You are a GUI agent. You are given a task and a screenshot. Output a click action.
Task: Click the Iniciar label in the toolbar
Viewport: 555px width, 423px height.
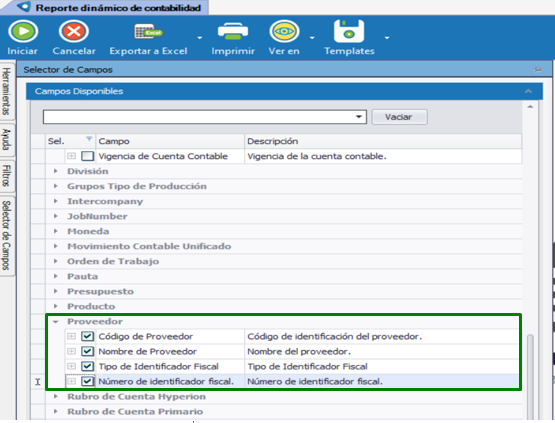22,51
